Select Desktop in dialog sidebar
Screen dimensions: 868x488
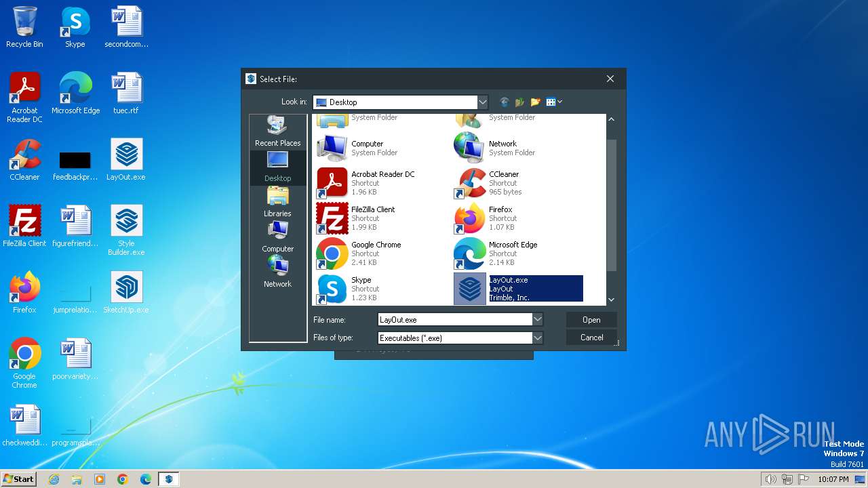tap(277, 167)
